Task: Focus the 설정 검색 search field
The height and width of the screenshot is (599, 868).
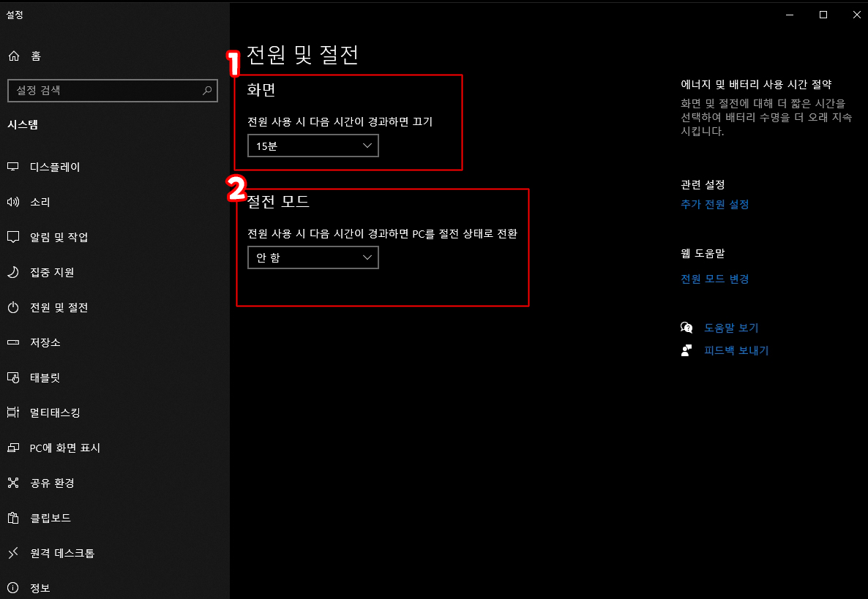Action: (x=113, y=90)
